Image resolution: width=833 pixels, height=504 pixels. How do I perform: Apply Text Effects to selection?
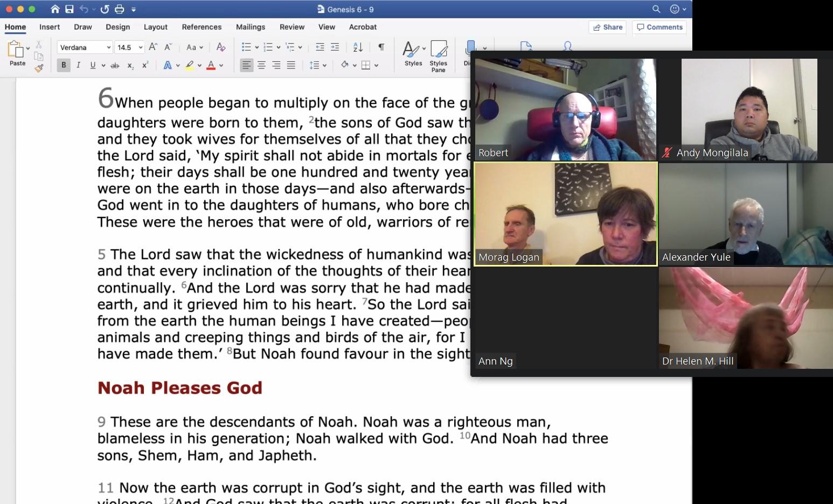pyautogui.click(x=168, y=65)
